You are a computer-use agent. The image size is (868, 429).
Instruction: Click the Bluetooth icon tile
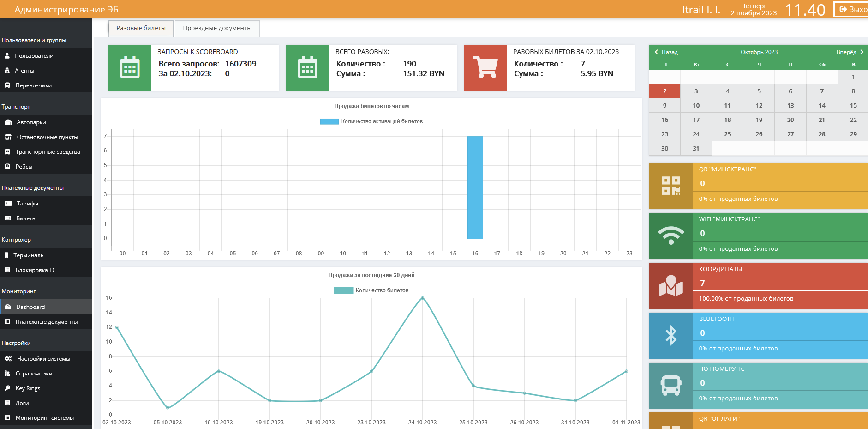coord(671,335)
